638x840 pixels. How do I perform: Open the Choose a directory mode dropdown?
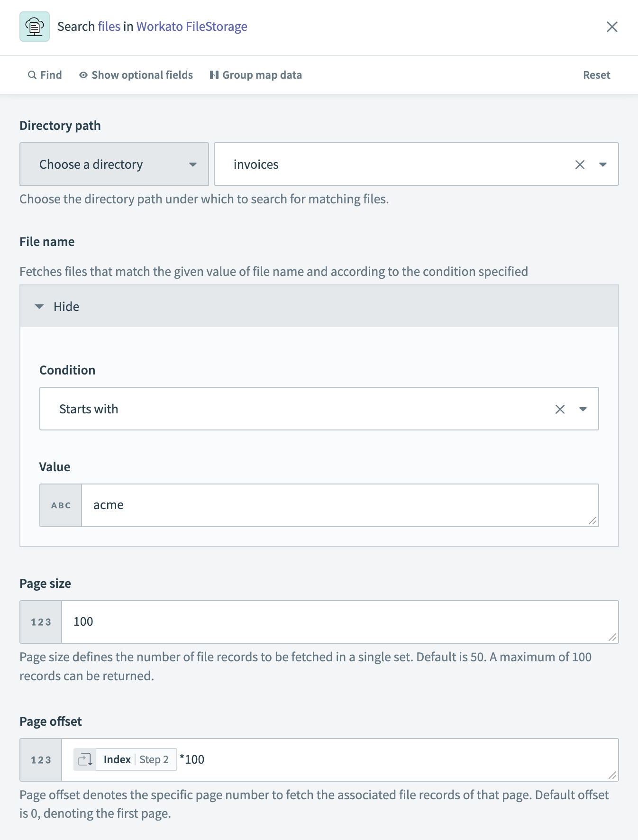point(114,164)
